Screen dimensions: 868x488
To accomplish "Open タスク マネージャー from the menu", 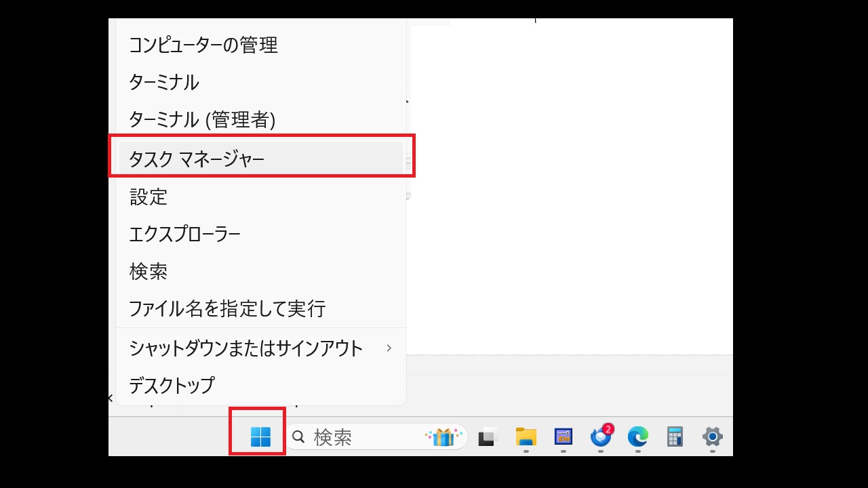I will pos(261,159).
